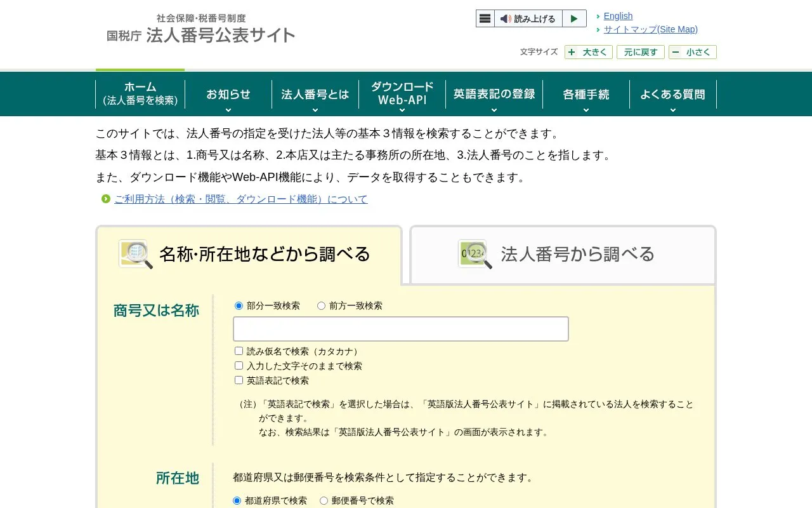Reset font size with 元に戻す
Viewport: 812px width, 508px height.
641,52
